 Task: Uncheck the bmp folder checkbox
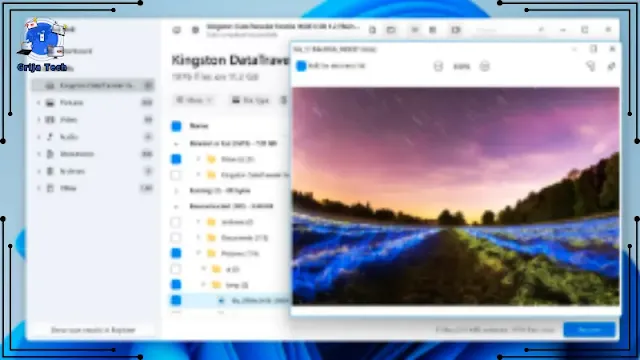176,285
